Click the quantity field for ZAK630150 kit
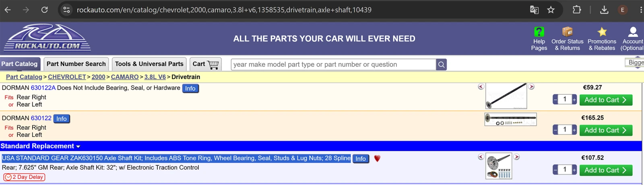Image resolution: width=644 pixels, height=185 pixels. 565,169
